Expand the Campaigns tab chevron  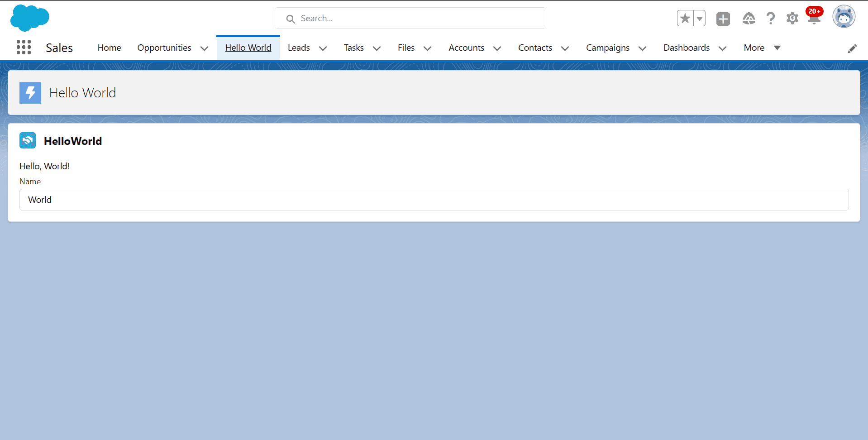tap(642, 48)
